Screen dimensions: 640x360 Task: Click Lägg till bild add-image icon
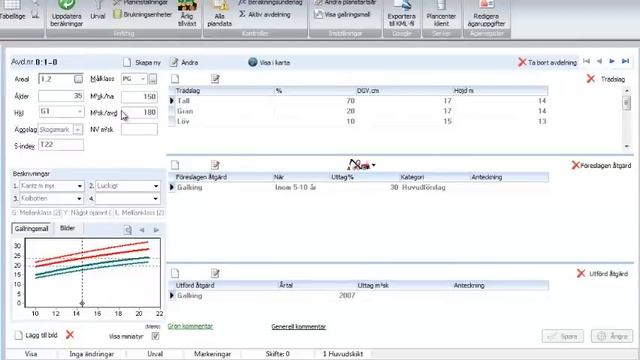[x=18, y=335]
